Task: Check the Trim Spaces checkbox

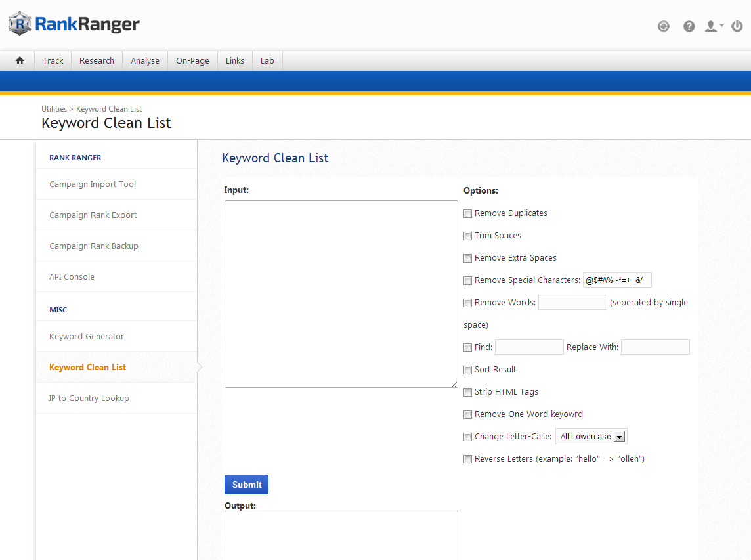Action: tap(468, 236)
